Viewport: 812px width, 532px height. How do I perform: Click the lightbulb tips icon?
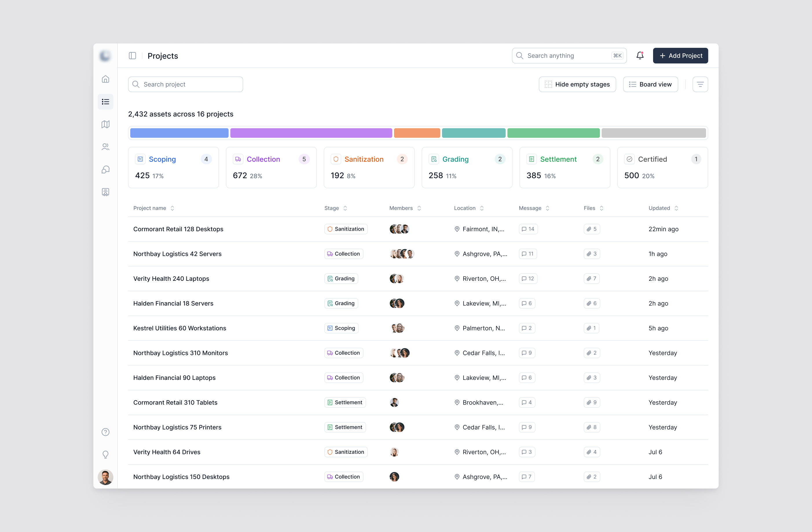point(105,454)
